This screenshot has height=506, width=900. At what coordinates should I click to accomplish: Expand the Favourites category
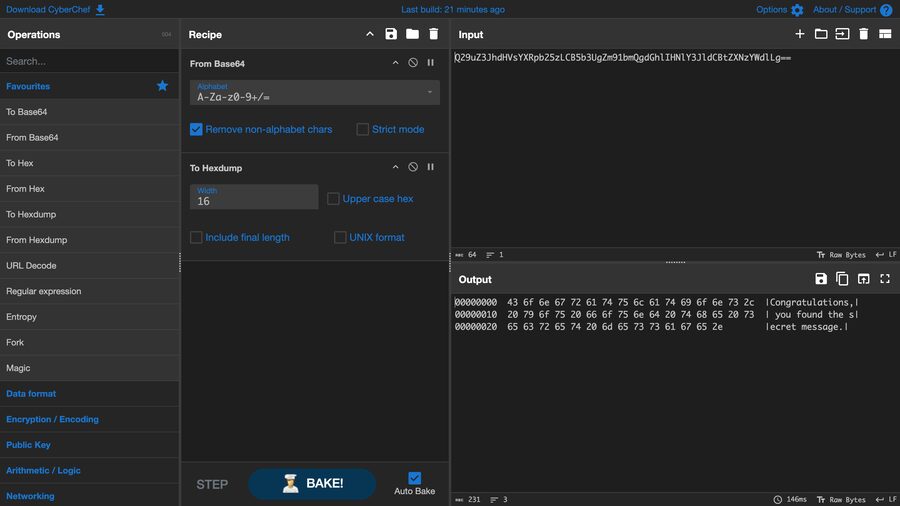coord(90,86)
